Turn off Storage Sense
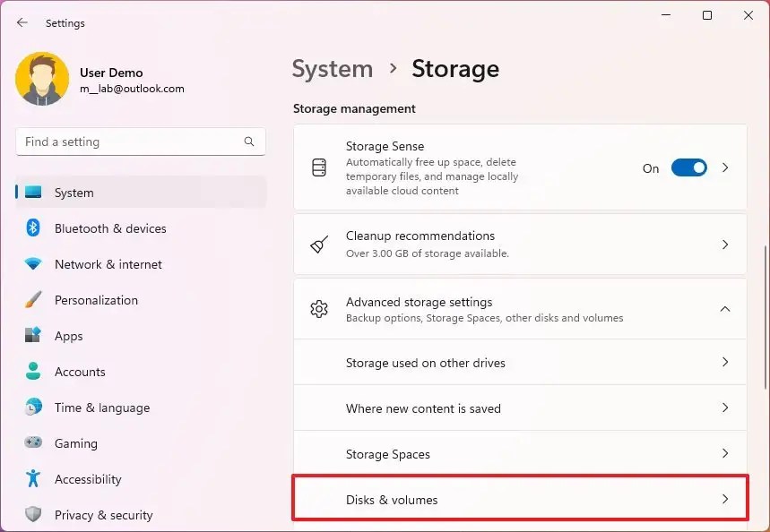Image resolution: width=770 pixels, height=532 pixels. point(688,167)
